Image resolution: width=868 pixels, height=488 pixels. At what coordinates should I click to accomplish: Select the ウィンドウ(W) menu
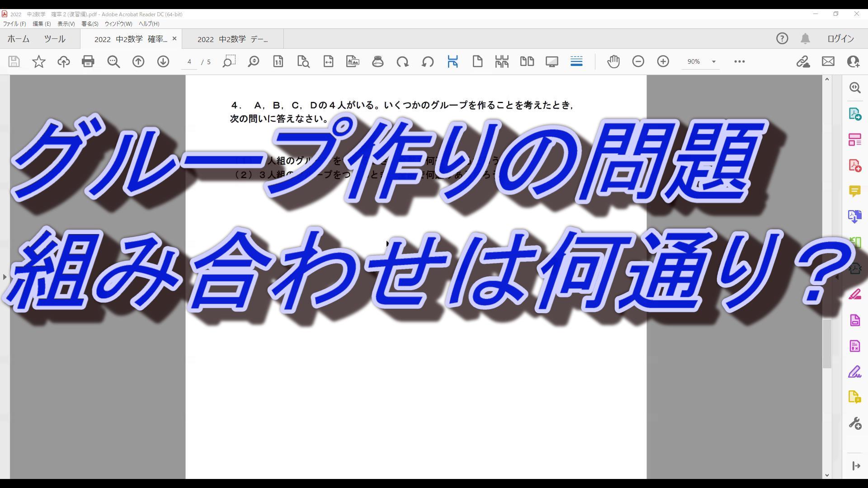click(x=118, y=24)
